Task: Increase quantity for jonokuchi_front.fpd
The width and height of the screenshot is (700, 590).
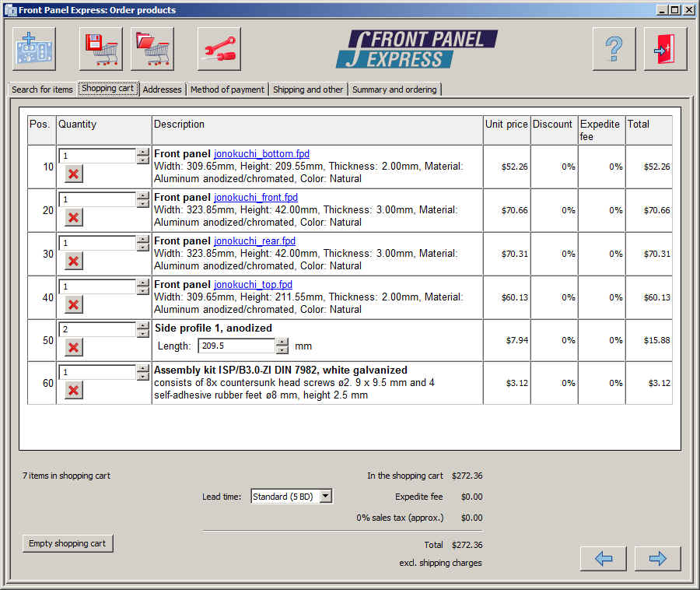Action: coord(143,195)
